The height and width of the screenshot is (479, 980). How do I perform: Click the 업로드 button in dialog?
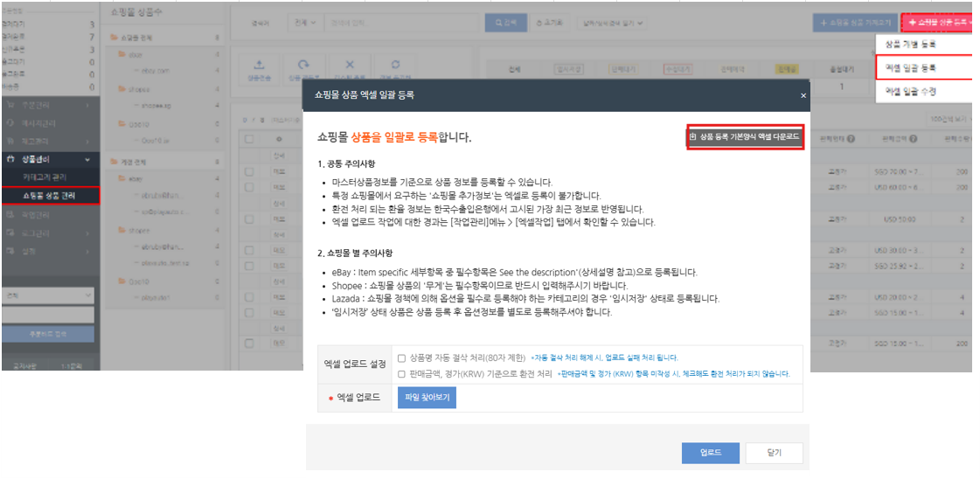coord(711,453)
